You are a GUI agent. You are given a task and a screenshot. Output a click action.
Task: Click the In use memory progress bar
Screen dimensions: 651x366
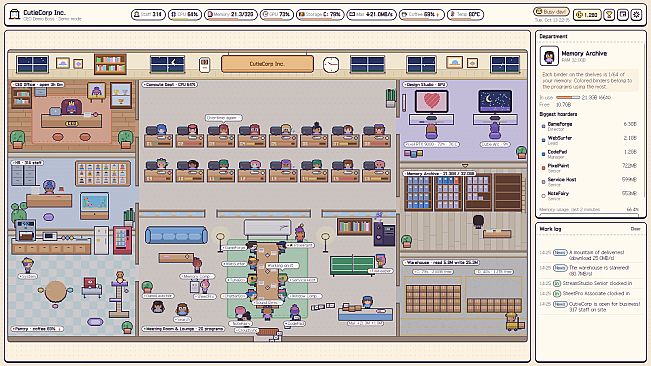[567, 98]
